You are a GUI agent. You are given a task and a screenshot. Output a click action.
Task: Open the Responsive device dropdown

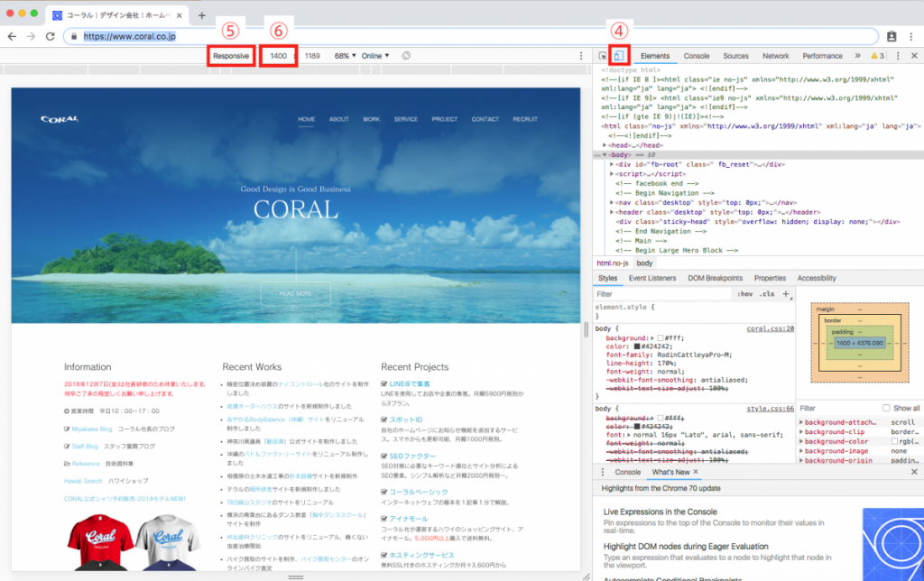pyautogui.click(x=231, y=56)
